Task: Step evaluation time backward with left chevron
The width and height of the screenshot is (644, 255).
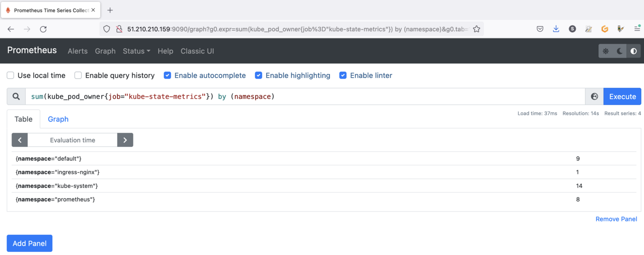Action: [x=20, y=140]
